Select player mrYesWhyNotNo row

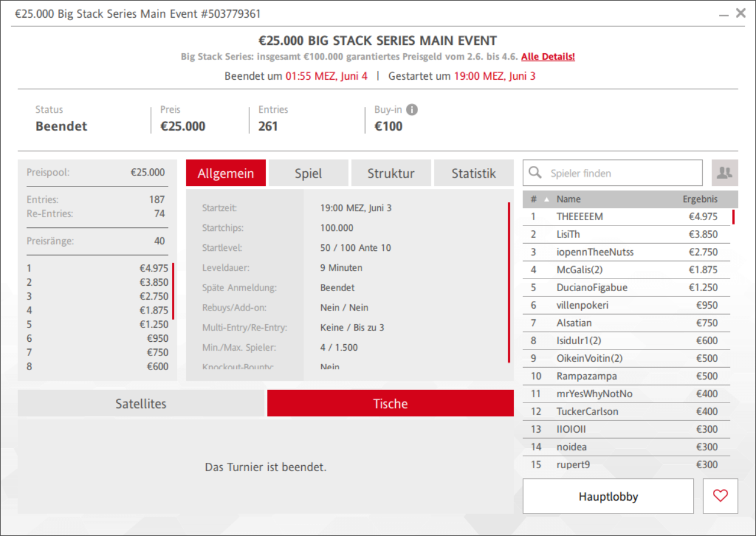pos(626,394)
